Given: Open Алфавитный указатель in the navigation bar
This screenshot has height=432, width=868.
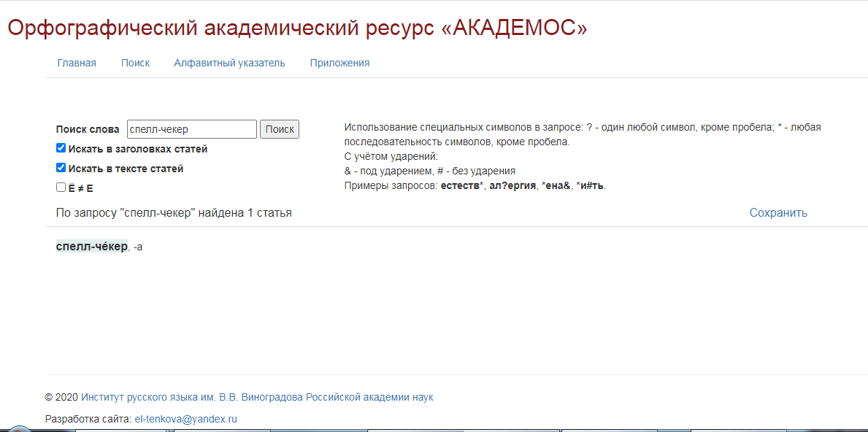Looking at the screenshot, I should [229, 63].
